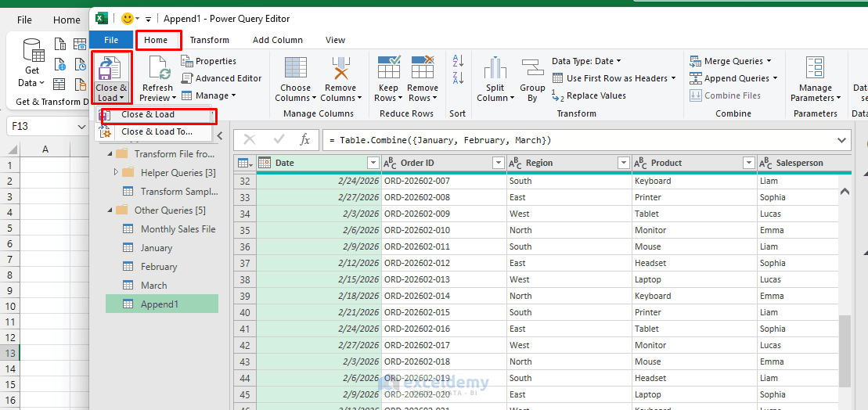Open the Advanced Editor

222,78
